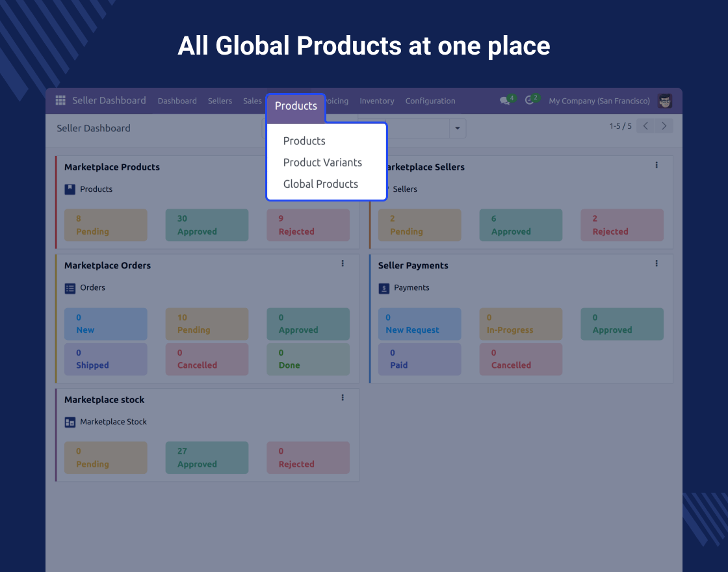Go to previous page arrow

coord(645,126)
